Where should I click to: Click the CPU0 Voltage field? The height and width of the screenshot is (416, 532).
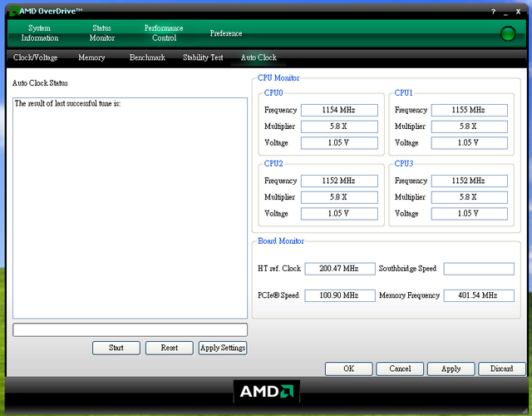point(339,142)
